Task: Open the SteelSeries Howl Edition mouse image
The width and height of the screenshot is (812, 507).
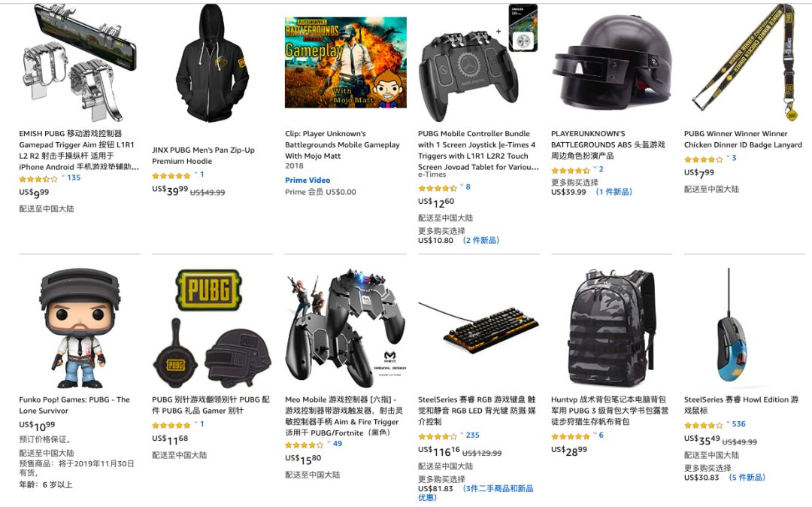Action: click(732, 328)
